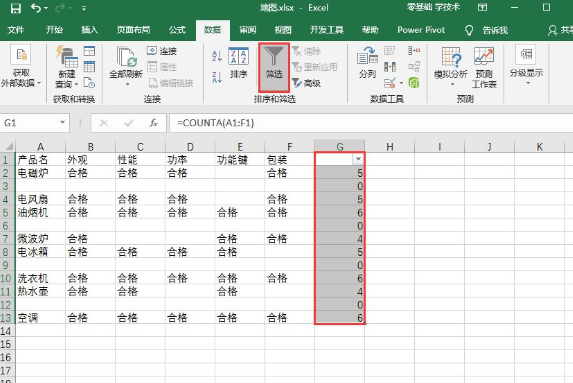
Task: Switch to the 开始 tab
Action: point(54,30)
